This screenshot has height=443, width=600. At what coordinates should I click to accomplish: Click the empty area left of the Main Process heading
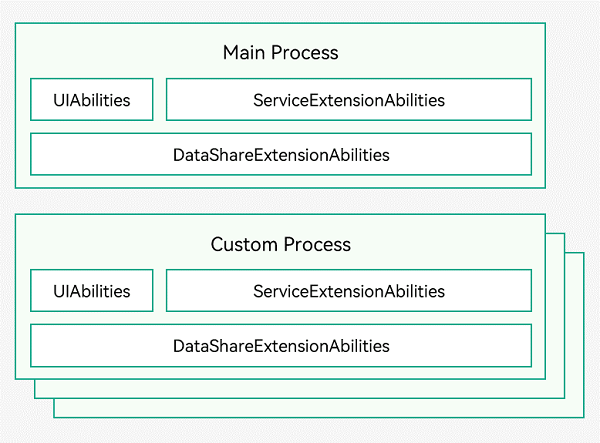click(x=119, y=52)
